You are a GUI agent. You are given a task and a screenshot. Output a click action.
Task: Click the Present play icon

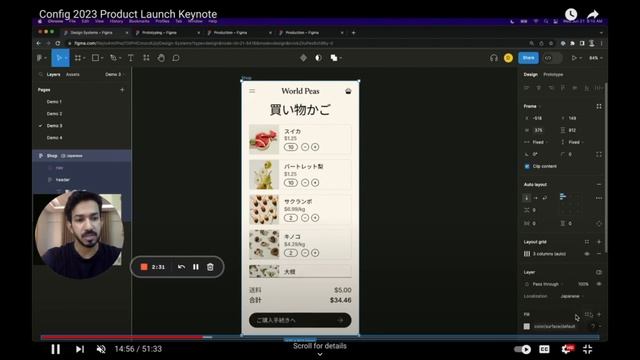(x=574, y=58)
